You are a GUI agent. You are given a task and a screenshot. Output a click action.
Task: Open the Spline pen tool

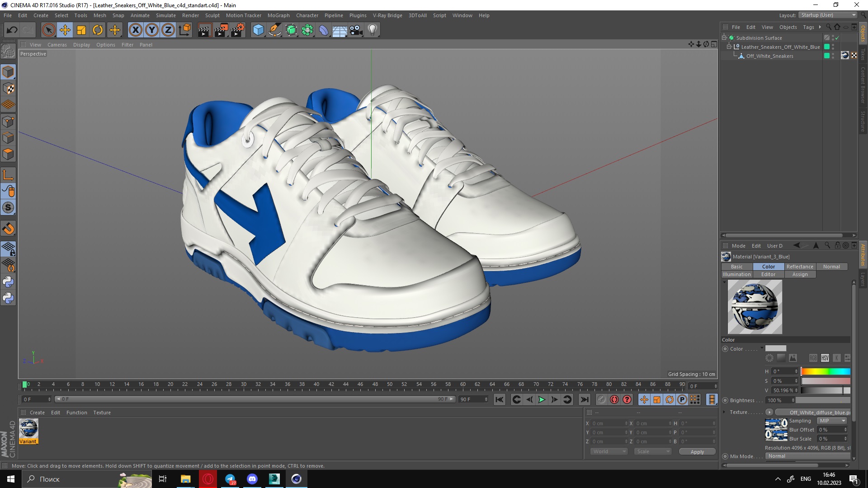(274, 30)
